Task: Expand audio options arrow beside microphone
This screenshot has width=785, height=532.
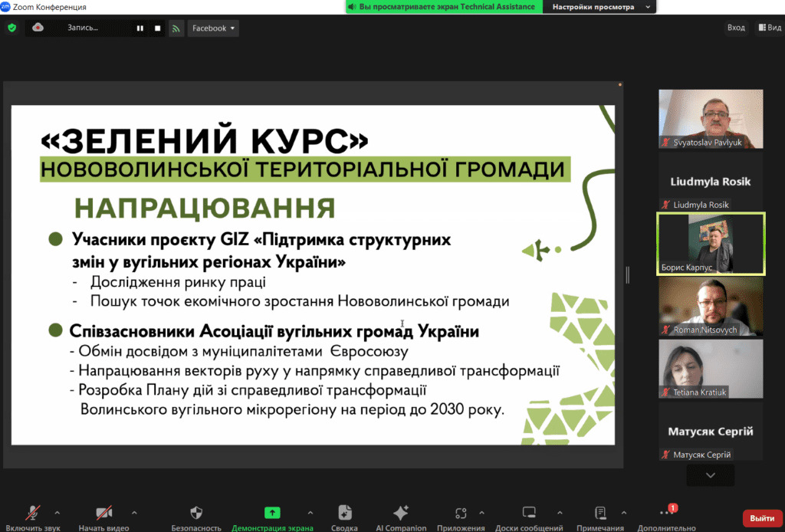Action: (57, 512)
